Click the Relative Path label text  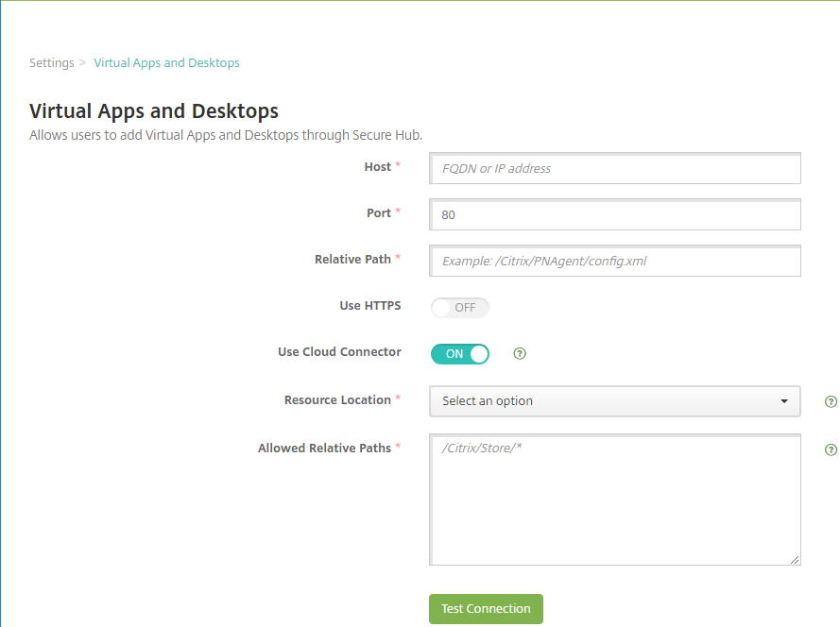[351, 259]
